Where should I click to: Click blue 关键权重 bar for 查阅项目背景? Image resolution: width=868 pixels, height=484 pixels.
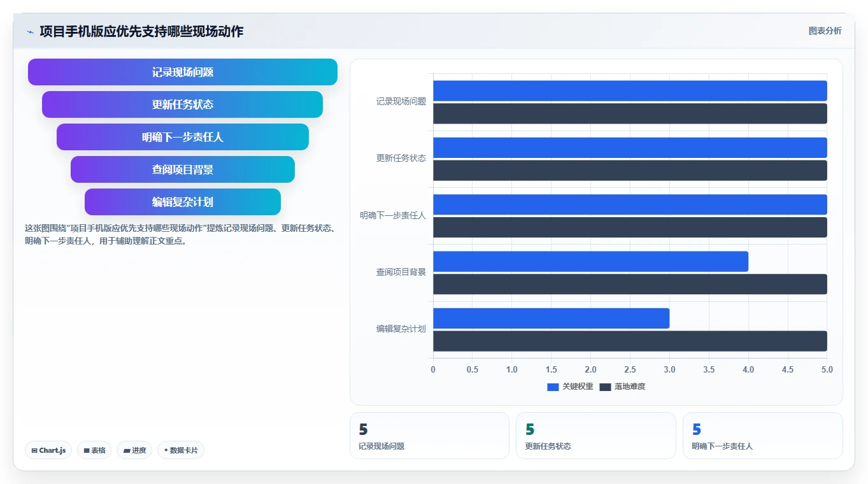590,261
